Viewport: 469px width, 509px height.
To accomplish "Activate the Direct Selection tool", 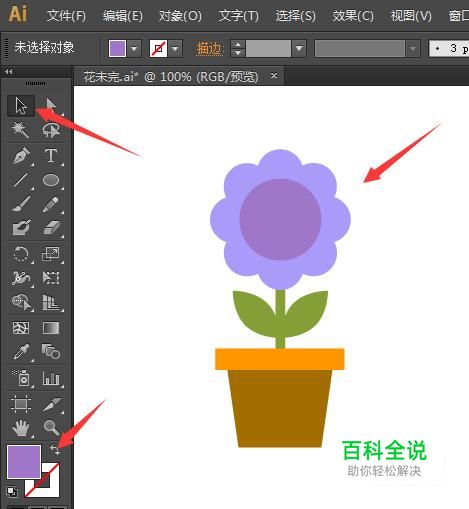I will (x=51, y=105).
